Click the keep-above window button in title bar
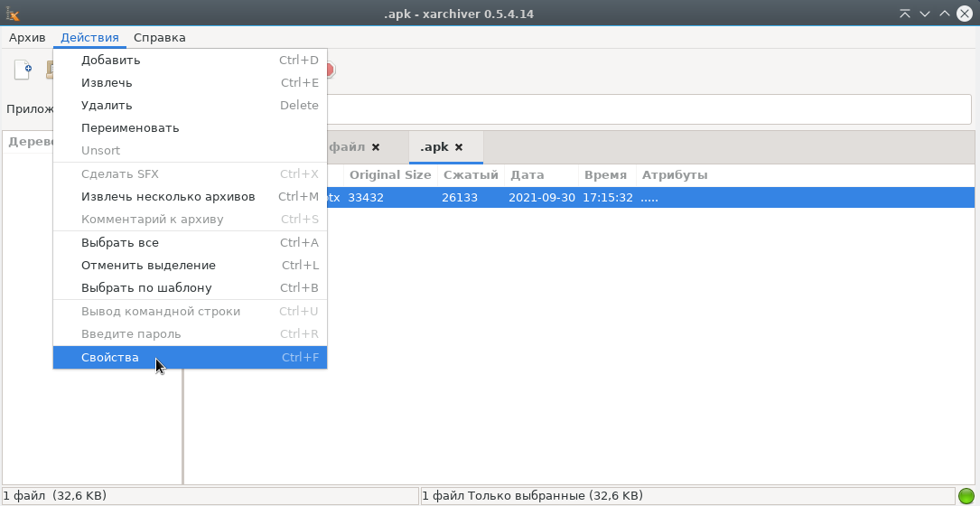 904,13
